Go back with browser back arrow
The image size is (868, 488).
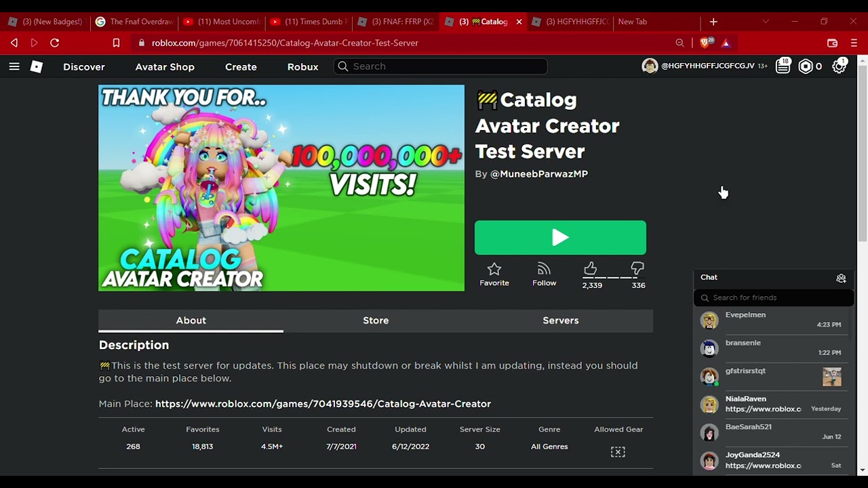(14, 43)
